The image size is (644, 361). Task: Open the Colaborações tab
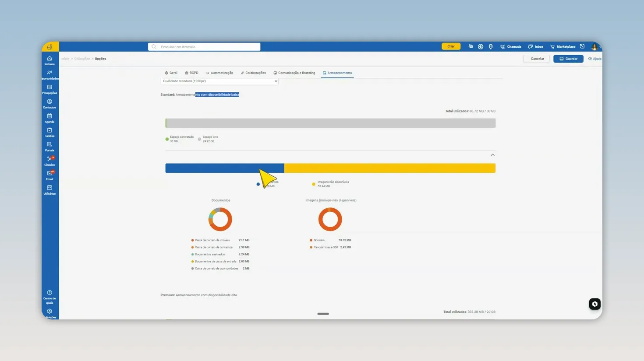(253, 73)
